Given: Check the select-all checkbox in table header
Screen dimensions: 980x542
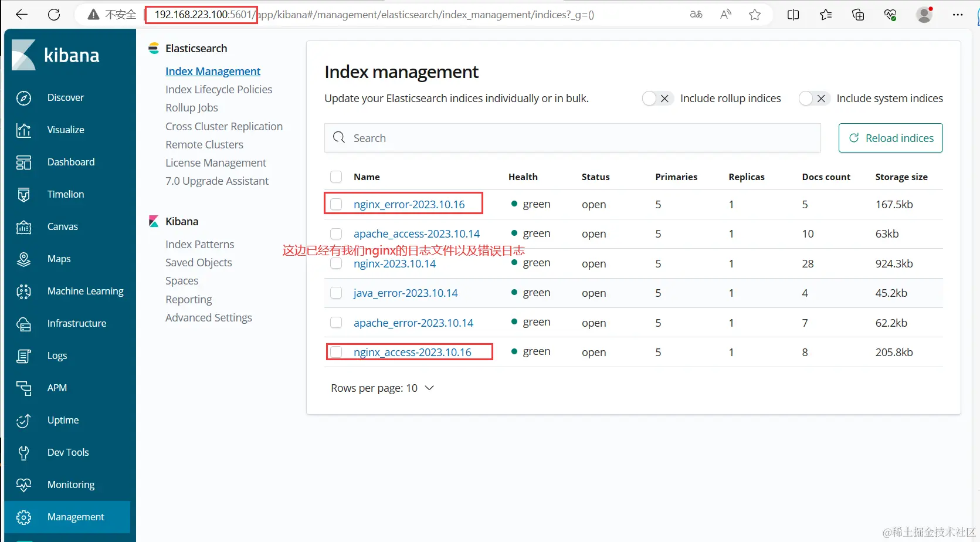Looking at the screenshot, I should coord(336,177).
